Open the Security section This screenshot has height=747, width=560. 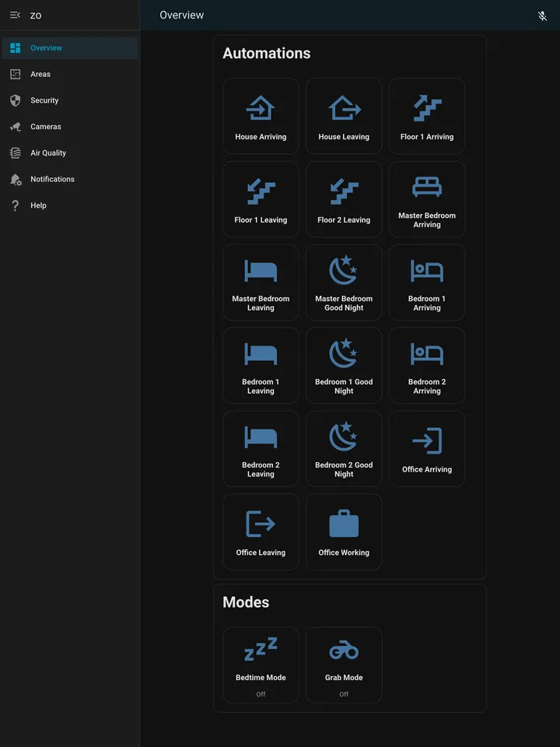(x=70, y=100)
